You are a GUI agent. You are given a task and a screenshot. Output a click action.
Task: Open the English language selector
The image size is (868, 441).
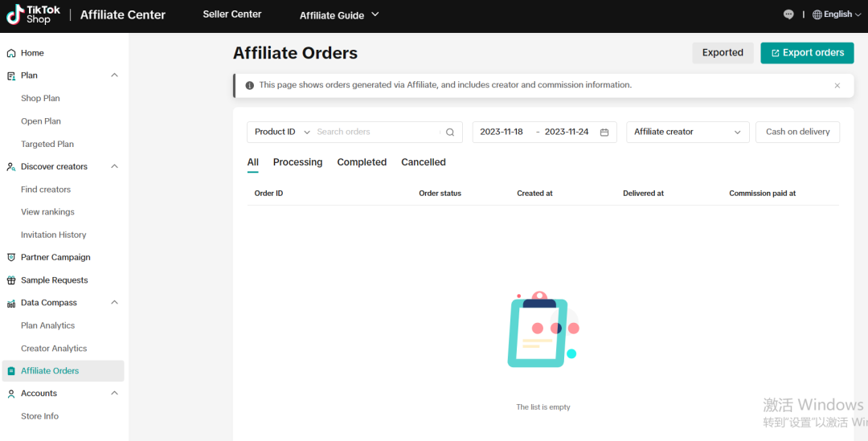tap(837, 14)
